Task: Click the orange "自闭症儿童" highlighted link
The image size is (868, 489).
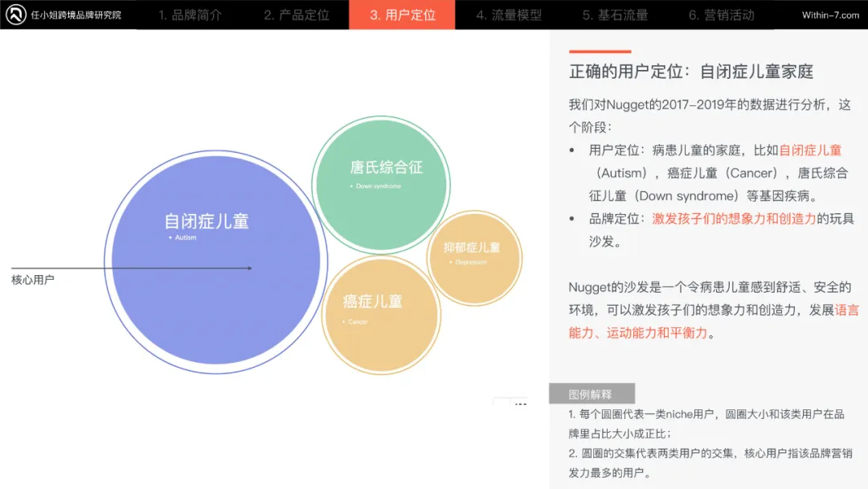Action: 809,150
